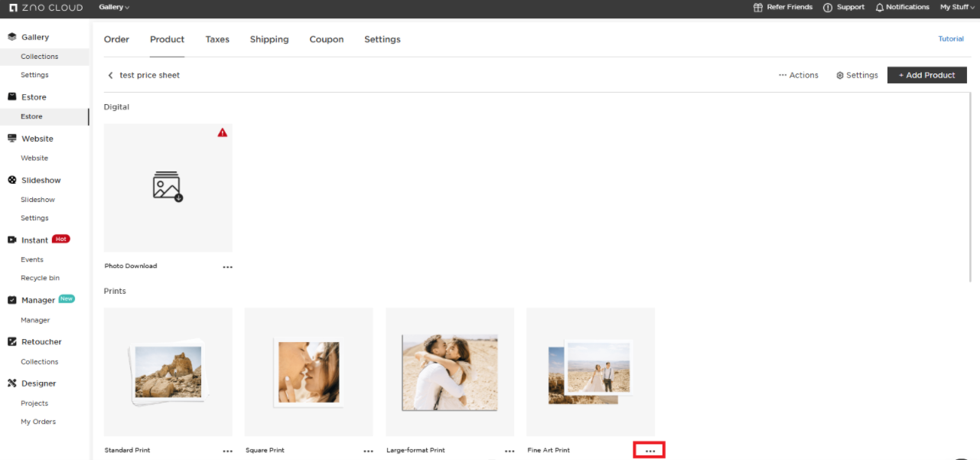This screenshot has height=460, width=980.
Task: Open the three-dot menu for Photo Download
Action: coord(227,267)
